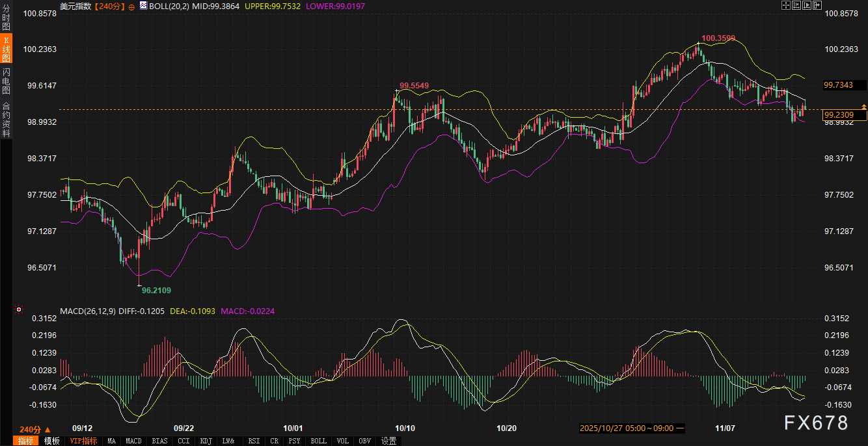
Task: Open the 设置 settings button
Action: point(388,441)
